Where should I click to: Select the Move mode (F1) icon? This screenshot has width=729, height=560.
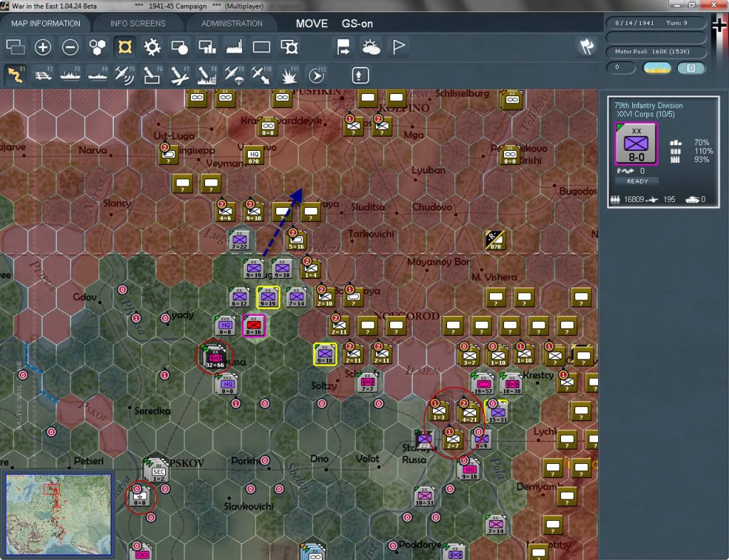(x=16, y=75)
